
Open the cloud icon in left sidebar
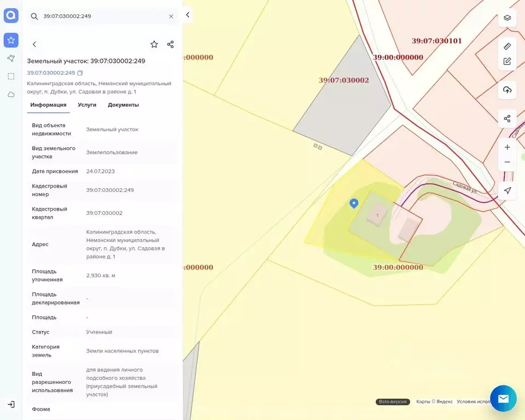11,95
